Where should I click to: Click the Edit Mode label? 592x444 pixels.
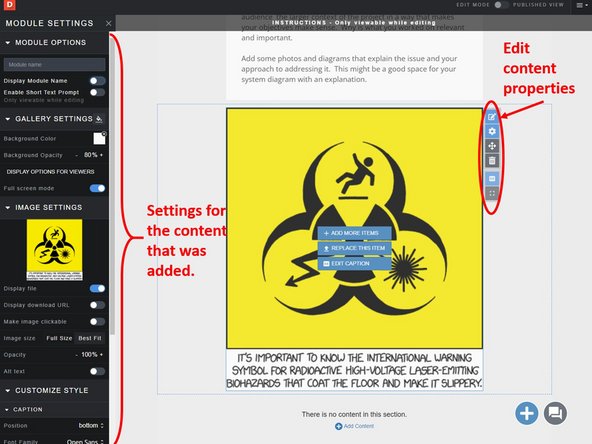[x=473, y=5]
